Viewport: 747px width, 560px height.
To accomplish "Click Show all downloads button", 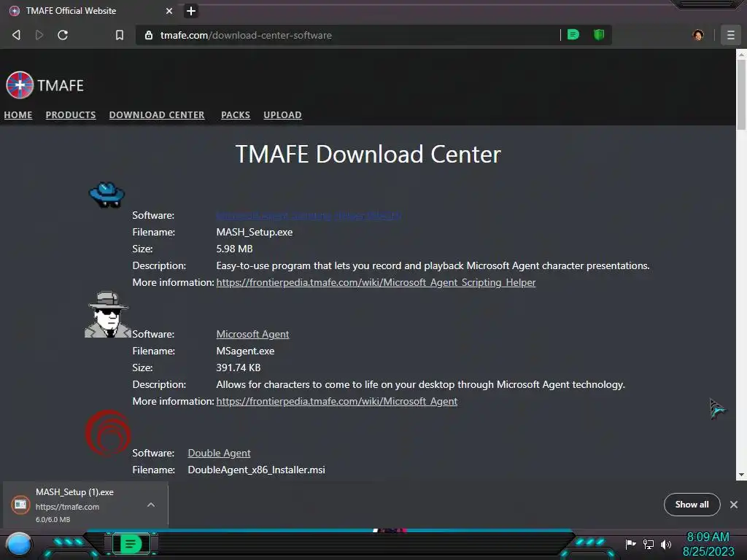I will (692, 505).
